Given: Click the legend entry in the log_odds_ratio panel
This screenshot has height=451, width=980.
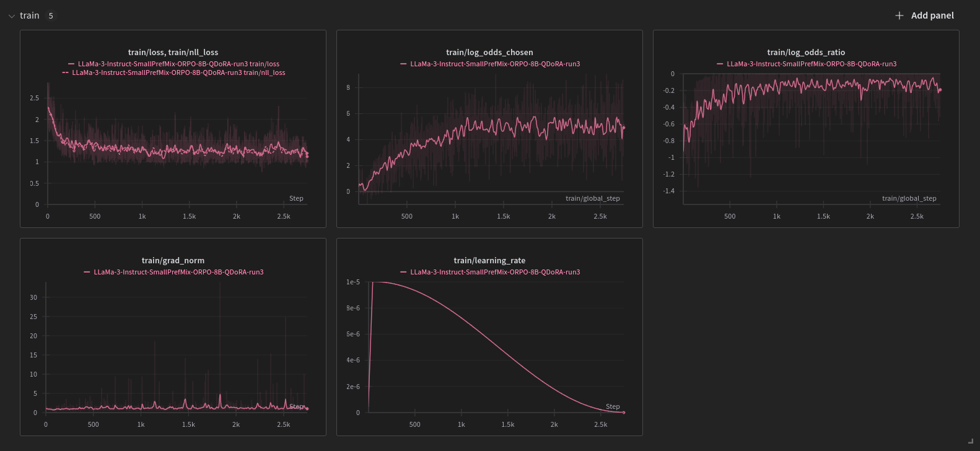Looking at the screenshot, I should click(807, 64).
